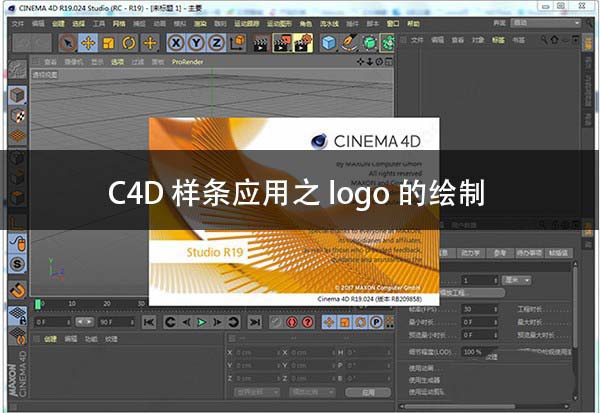The height and width of the screenshot is (413, 600).
Task: Click the LOD 100 % field
Action: [478, 352]
